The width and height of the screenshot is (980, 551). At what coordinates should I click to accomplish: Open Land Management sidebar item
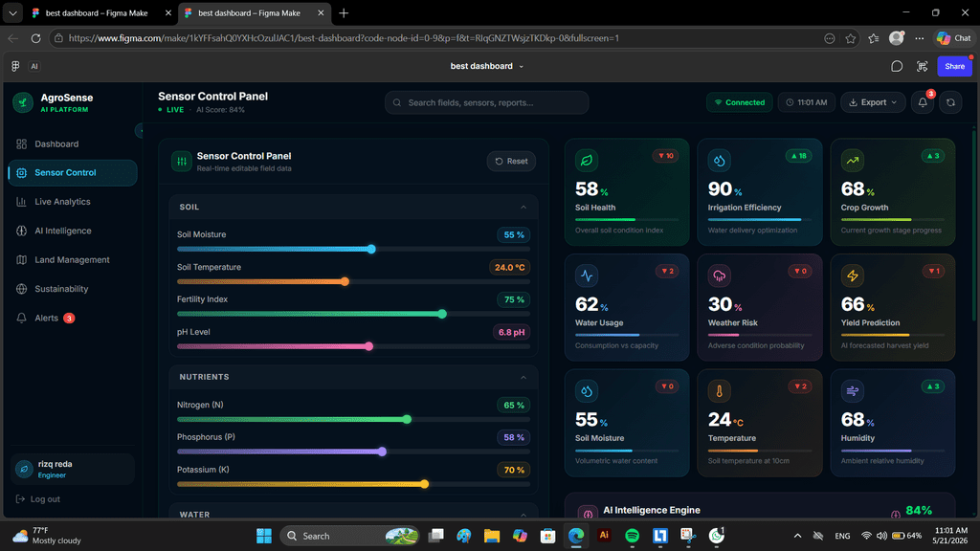tap(73, 260)
